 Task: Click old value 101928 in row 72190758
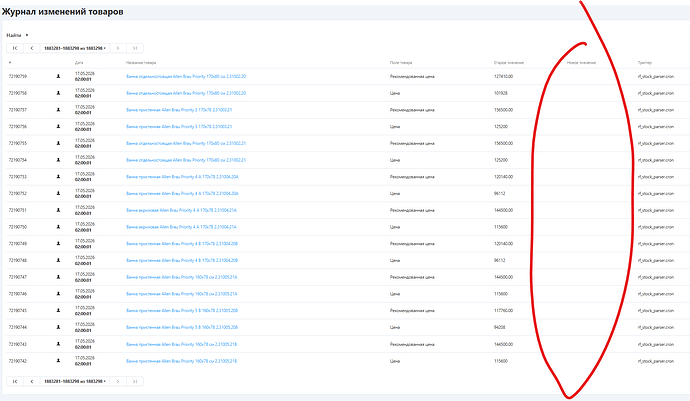click(501, 93)
